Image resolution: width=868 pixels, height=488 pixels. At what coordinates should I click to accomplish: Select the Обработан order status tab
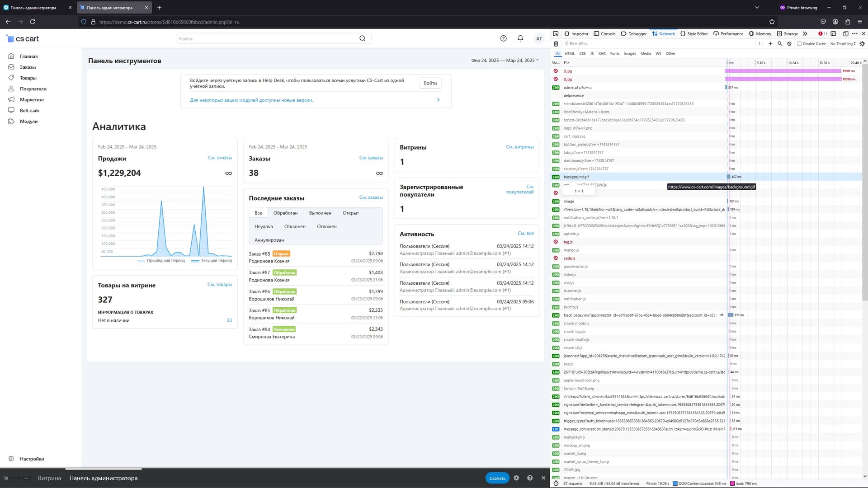pyautogui.click(x=285, y=213)
